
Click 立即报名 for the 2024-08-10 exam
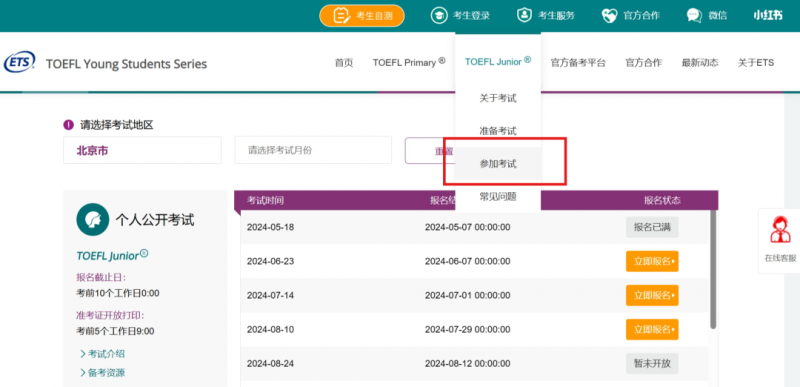click(x=652, y=329)
